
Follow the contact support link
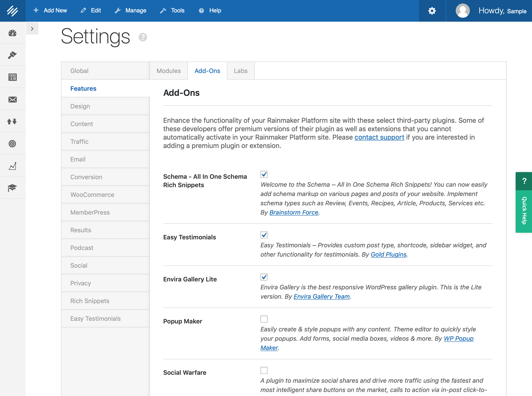tap(379, 137)
